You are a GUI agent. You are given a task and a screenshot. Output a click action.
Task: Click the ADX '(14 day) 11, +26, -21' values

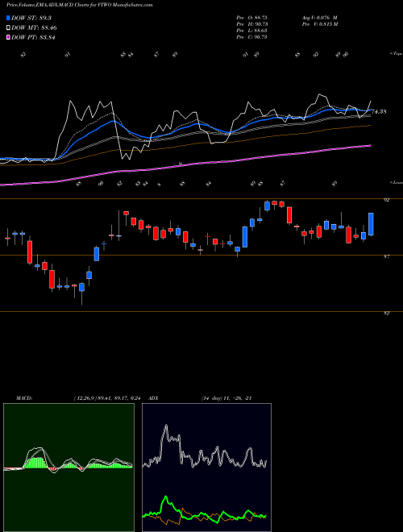point(226,398)
